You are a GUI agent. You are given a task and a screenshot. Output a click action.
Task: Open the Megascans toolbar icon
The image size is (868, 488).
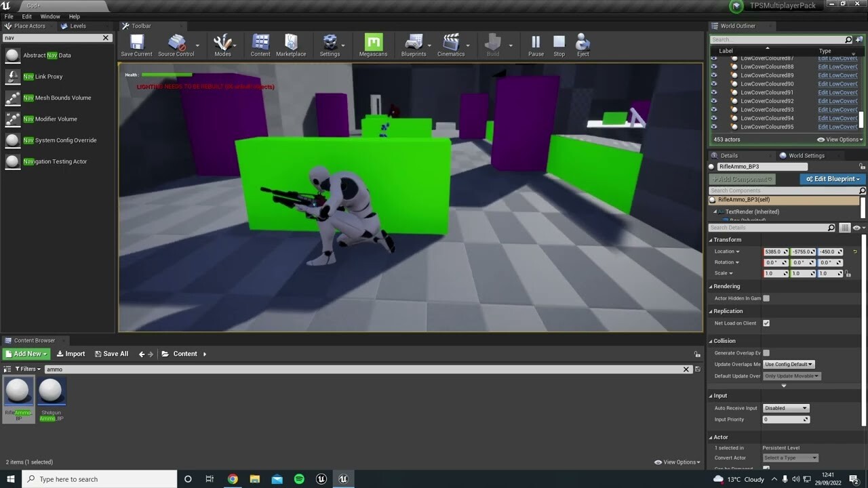pos(372,42)
